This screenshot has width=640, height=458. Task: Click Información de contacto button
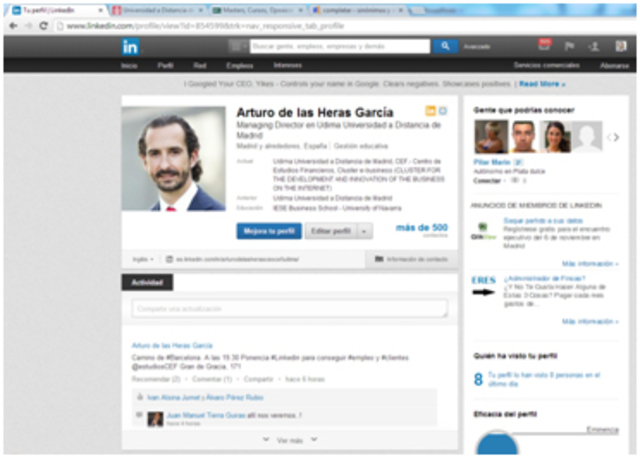(x=411, y=259)
